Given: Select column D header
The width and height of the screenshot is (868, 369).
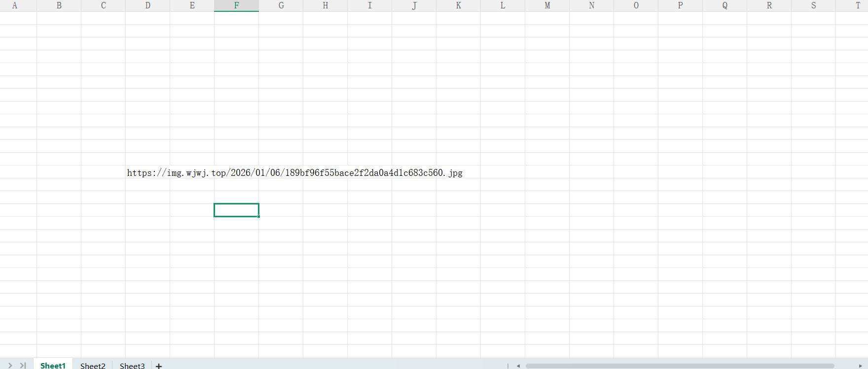Looking at the screenshot, I should (147, 5).
